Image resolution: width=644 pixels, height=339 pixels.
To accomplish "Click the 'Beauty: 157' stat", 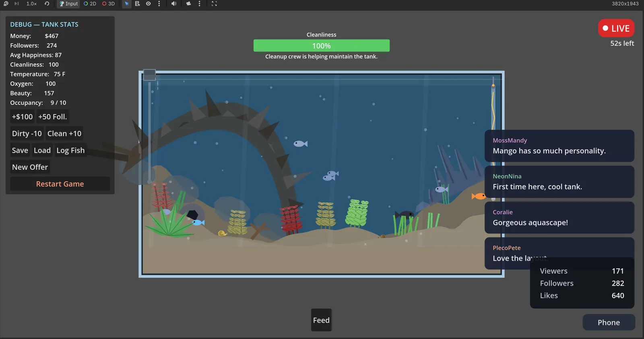I will pyautogui.click(x=32, y=93).
